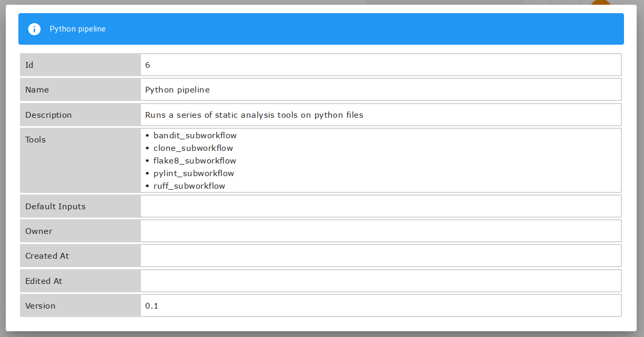
Task: Click the 'Description' row label
Action: coord(48,115)
